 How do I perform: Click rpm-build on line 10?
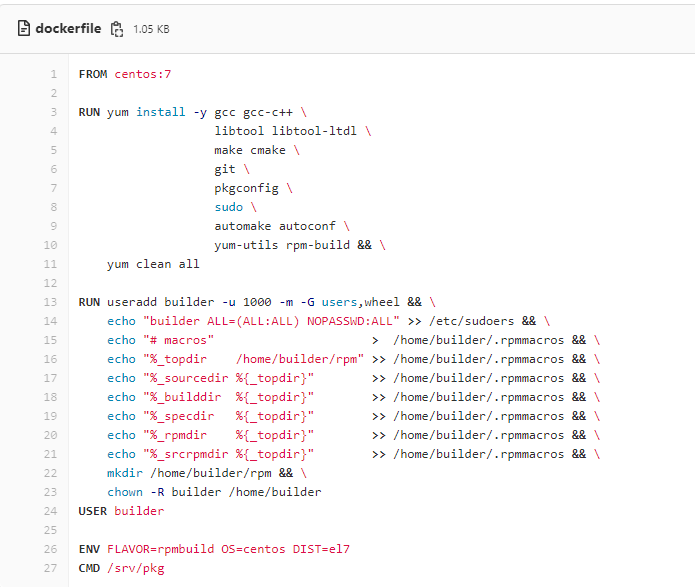[x=318, y=245]
